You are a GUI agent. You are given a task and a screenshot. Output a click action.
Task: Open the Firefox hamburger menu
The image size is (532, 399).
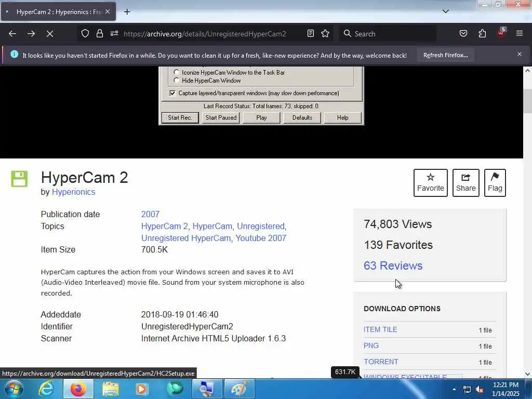[x=520, y=34]
